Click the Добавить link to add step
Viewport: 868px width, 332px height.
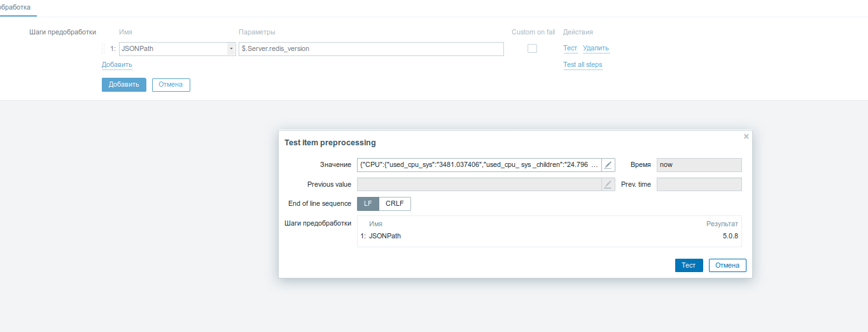pyautogui.click(x=117, y=65)
